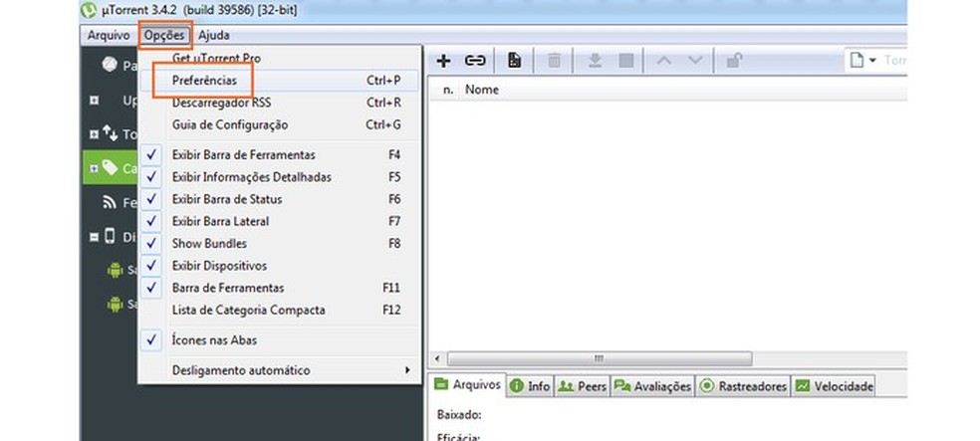
Task: Open the Opções menu
Action: pos(164,36)
